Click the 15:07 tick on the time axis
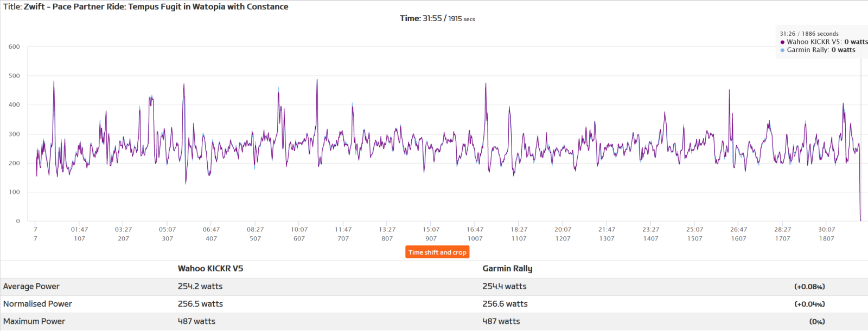868x331 pixels. point(431,230)
